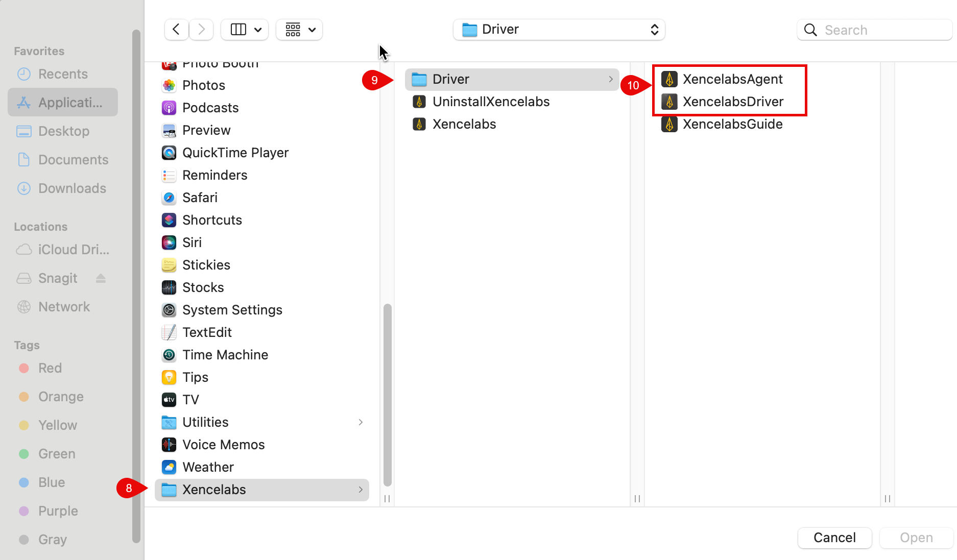957x560 pixels.
Task: Select the Podcasts app
Action: pos(262,108)
